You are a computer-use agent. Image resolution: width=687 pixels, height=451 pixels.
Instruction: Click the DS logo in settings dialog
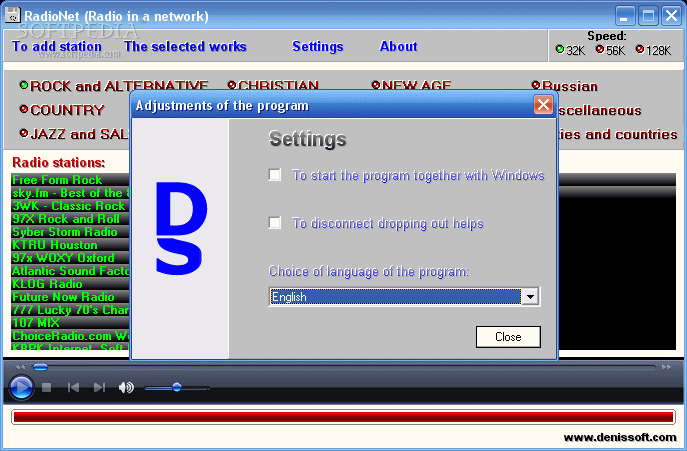181,228
